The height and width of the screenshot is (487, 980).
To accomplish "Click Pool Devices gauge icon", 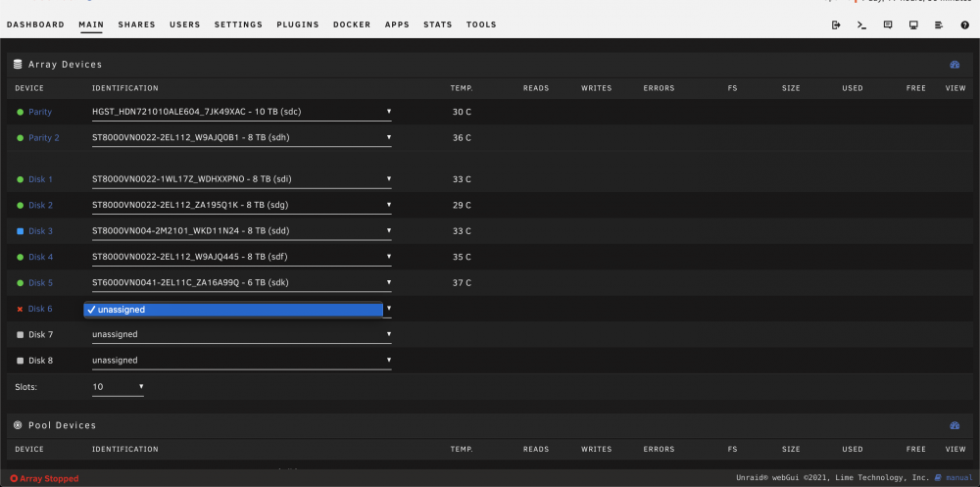I will pyautogui.click(x=955, y=425).
